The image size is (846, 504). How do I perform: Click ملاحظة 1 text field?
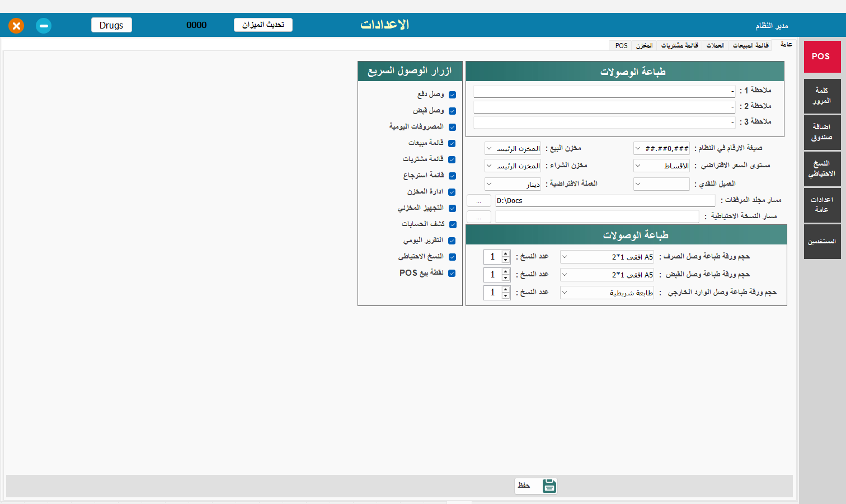pos(604,91)
